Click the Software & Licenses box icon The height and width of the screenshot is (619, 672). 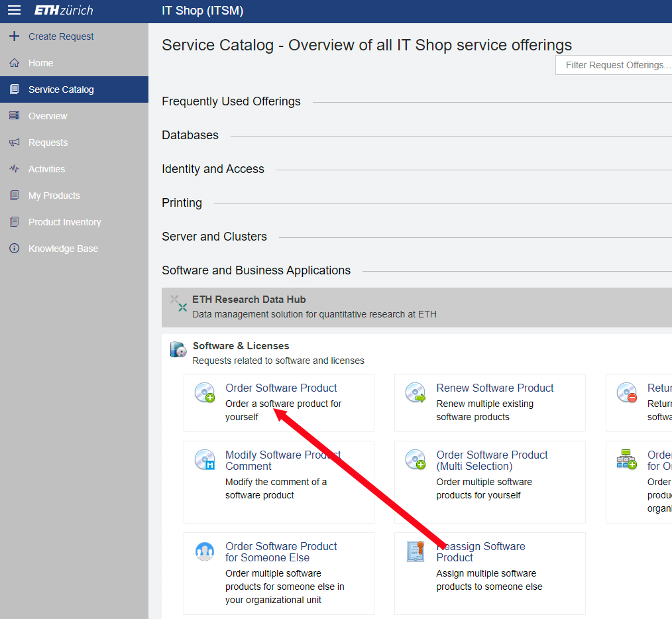(178, 349)
